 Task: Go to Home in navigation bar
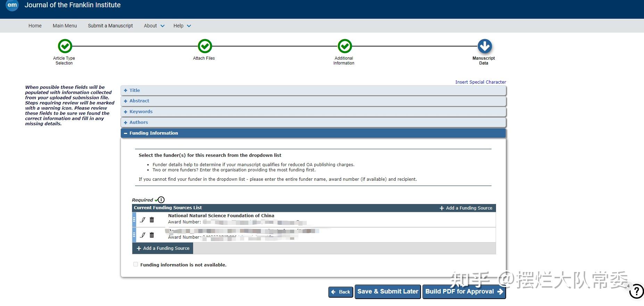(35, 26)
